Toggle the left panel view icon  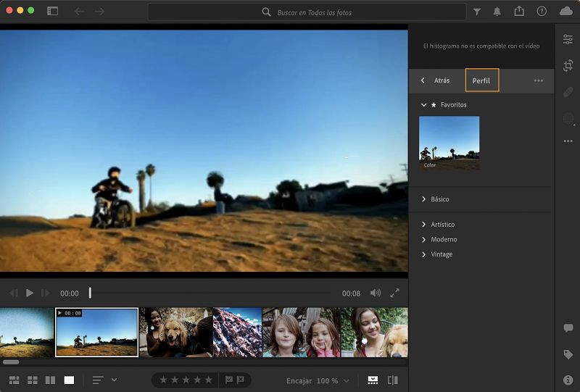coord(52,11)
